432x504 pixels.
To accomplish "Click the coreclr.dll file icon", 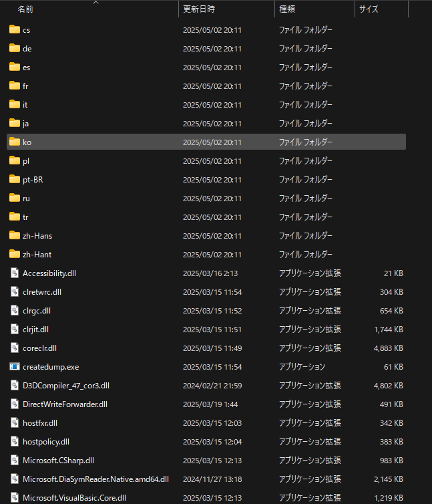I will coord(15,348).
